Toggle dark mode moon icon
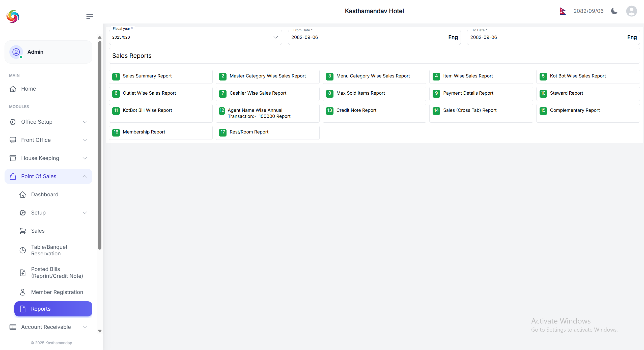This screenshot has height=350, width=644. coord(614,11)
